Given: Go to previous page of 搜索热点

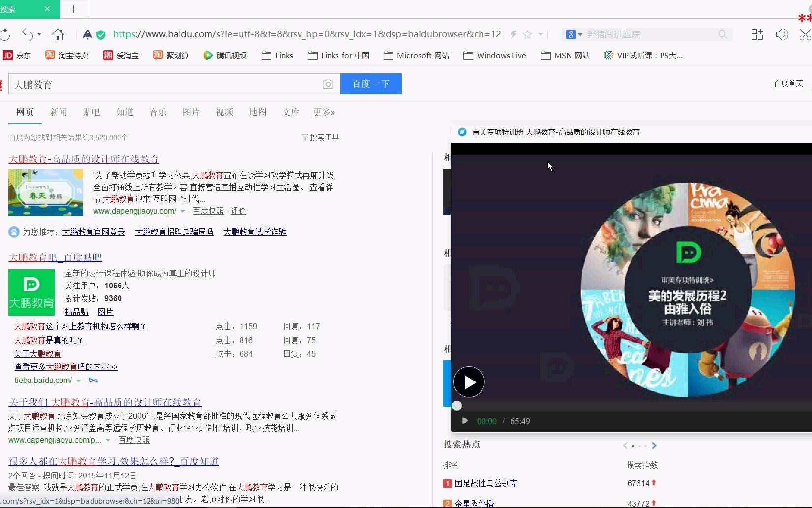Looking at the screenshot, I should [625, 445].
